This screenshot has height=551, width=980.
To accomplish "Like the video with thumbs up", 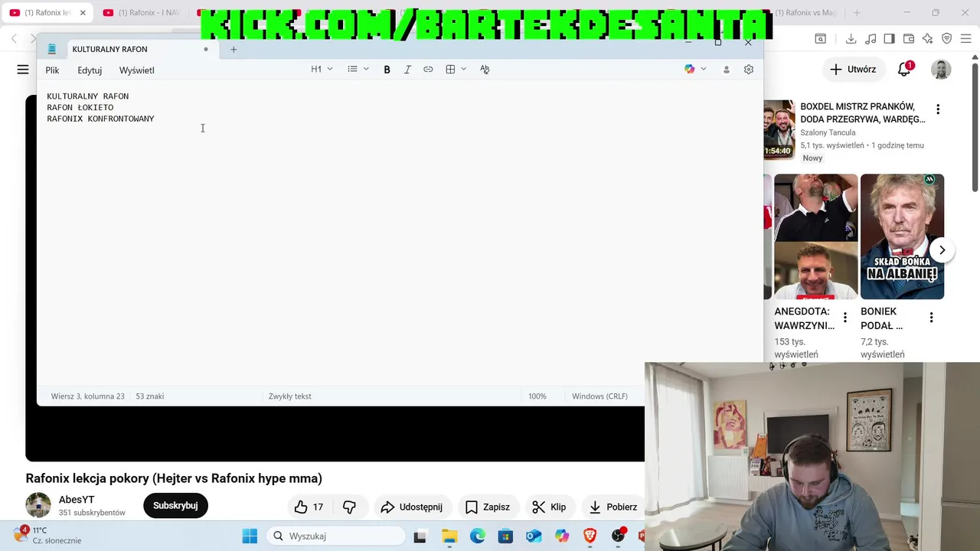I will pos(309,507).
